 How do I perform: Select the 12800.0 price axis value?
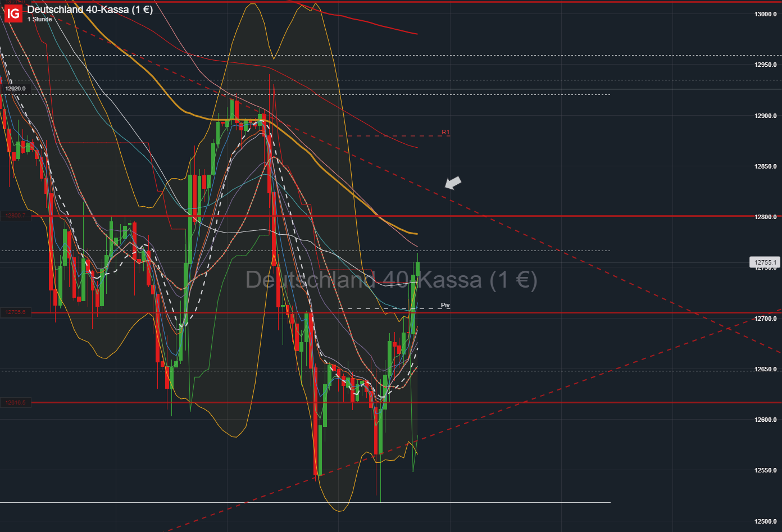click(766, 217)
